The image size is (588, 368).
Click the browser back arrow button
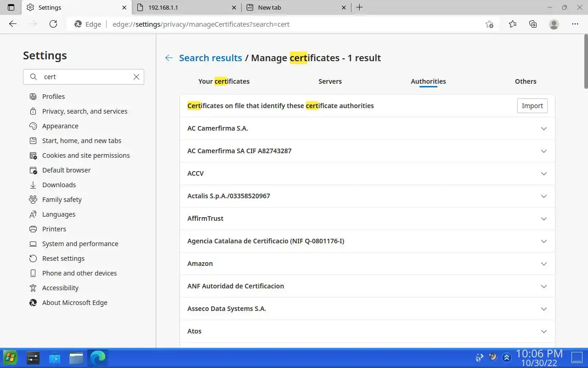coord(13,24)
